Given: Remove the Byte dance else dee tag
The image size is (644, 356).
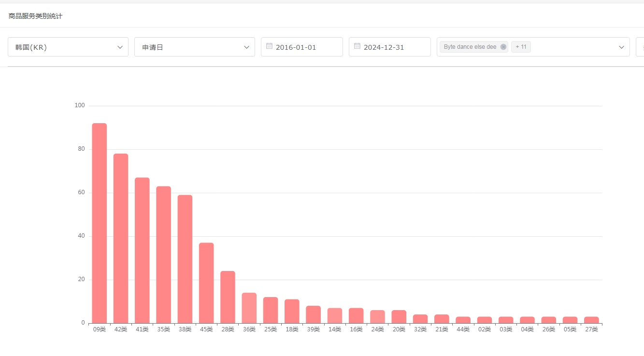Looking at the screenshot, I should point(503,47).
